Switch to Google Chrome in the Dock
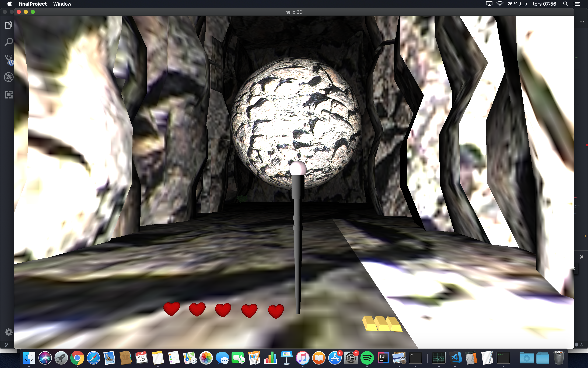This screenshot has width=588, height=368. click(77, 358)
